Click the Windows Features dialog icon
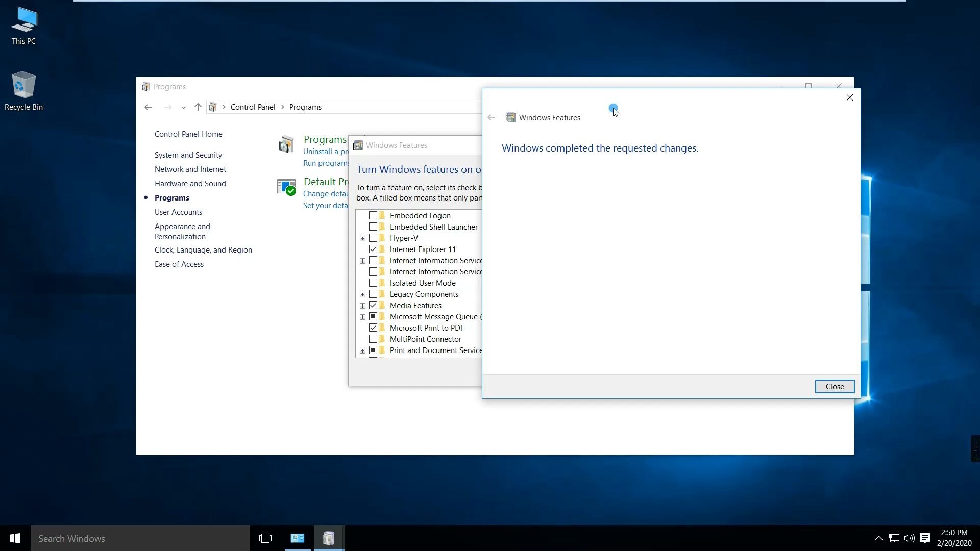The width and height of the screenshot is (980, 551). pos(509,118)
